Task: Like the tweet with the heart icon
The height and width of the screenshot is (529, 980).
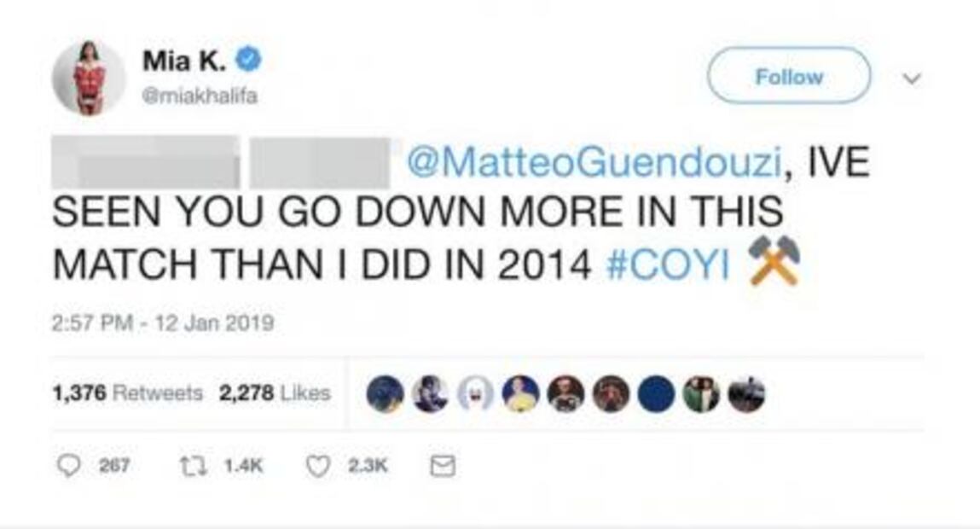Action: tap(317, 465)
